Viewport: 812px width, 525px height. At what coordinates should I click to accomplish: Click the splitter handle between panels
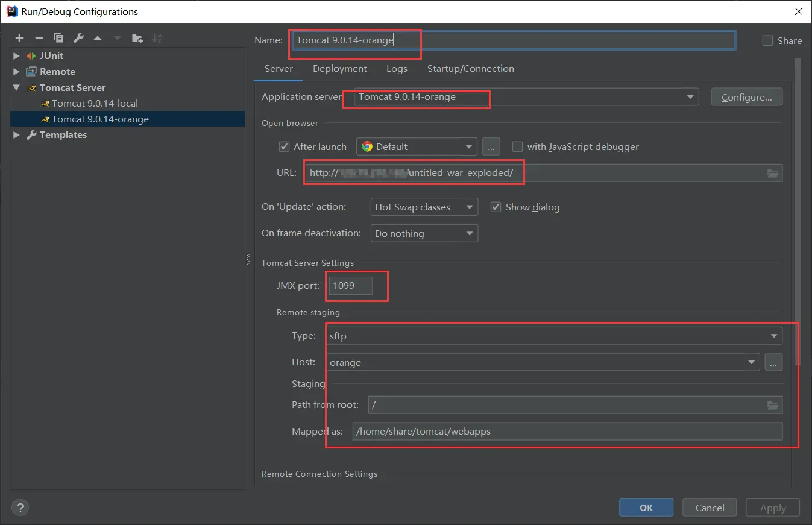click(x=248, y=259)
